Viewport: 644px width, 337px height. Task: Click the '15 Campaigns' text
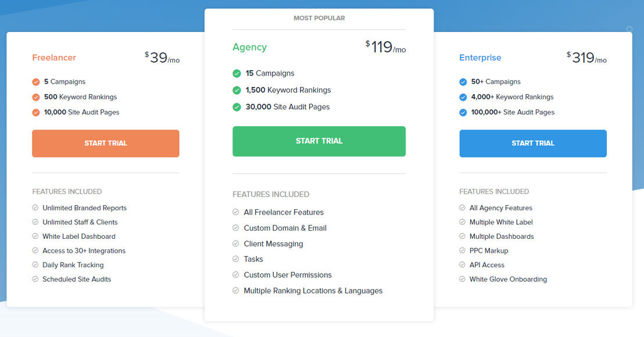pos(270,73)
